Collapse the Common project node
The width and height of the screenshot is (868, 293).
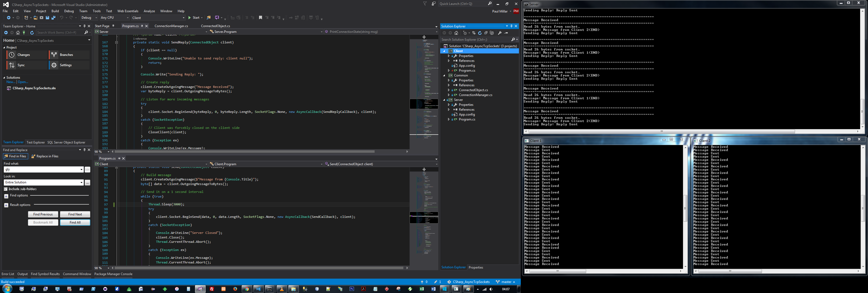(444, 75)
